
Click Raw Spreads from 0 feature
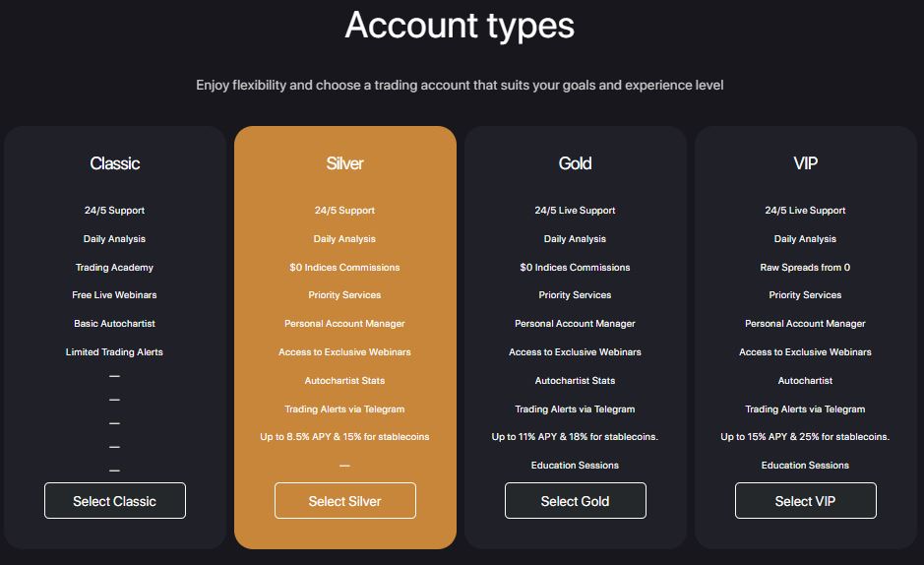(805, 268)
